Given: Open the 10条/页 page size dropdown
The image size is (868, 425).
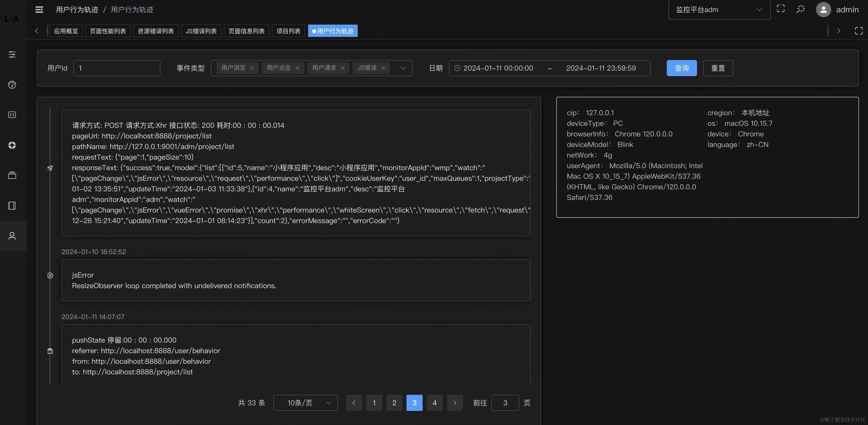Looking at the screenshot, I should click(305, 403).
